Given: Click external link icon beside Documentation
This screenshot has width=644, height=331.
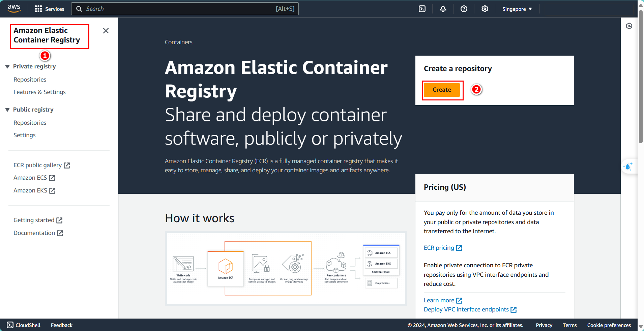Looking at the screenshot, I should click(60, 233).
